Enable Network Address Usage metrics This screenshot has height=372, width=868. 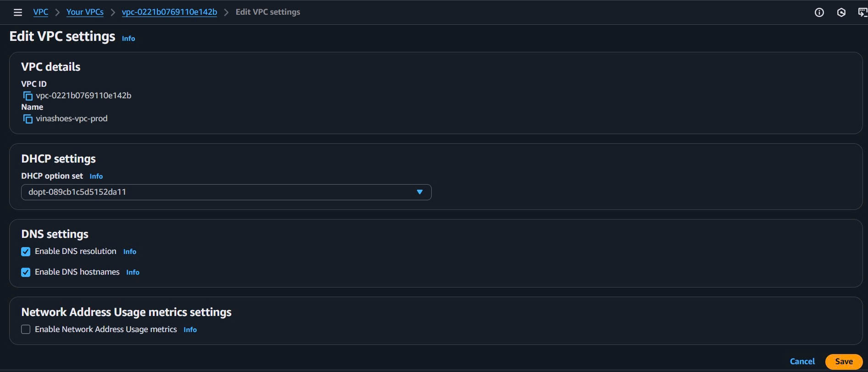pyautogui.click(x=26, y=329)
